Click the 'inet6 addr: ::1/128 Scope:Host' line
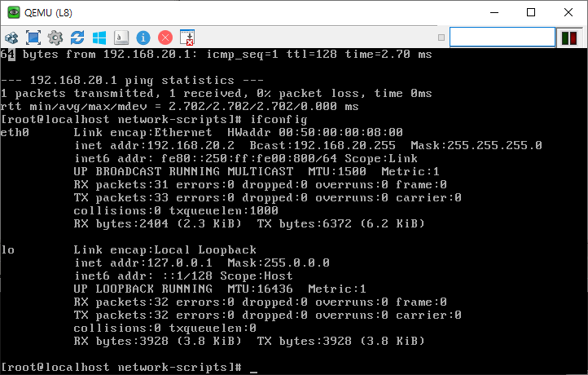Screen dimensions: 588x375 183,276
